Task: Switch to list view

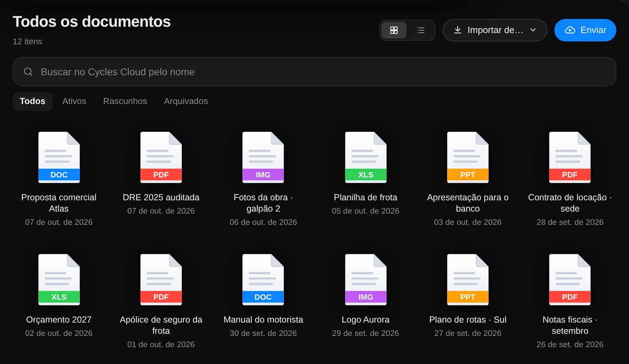Action: [x=421, y=30]
